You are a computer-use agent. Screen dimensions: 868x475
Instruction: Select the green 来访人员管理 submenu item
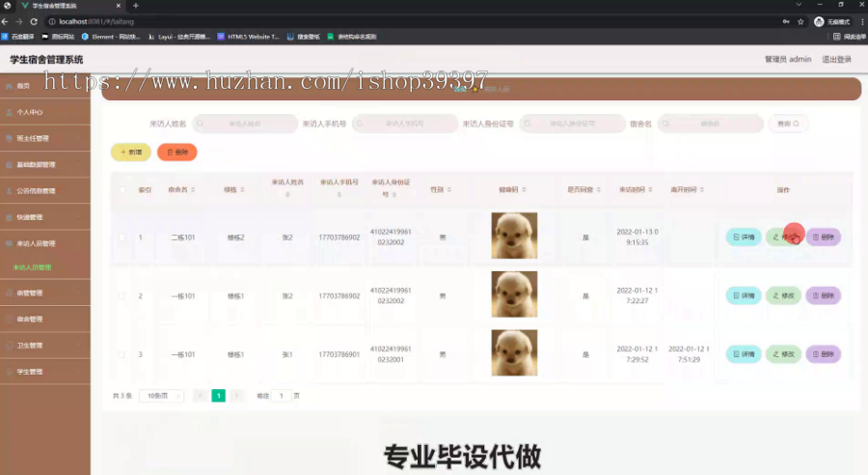(x=32, y=267)
